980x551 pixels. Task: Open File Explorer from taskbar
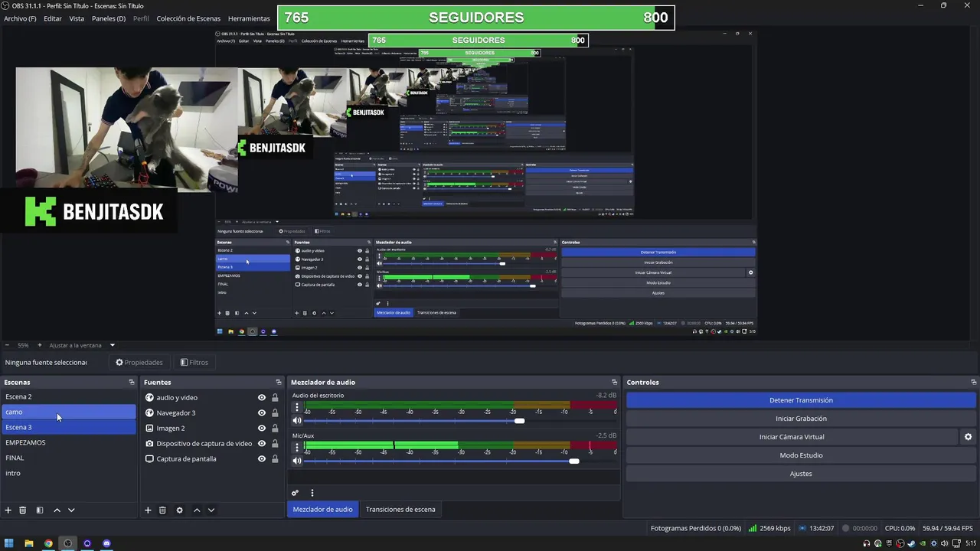tap(29, 543)
